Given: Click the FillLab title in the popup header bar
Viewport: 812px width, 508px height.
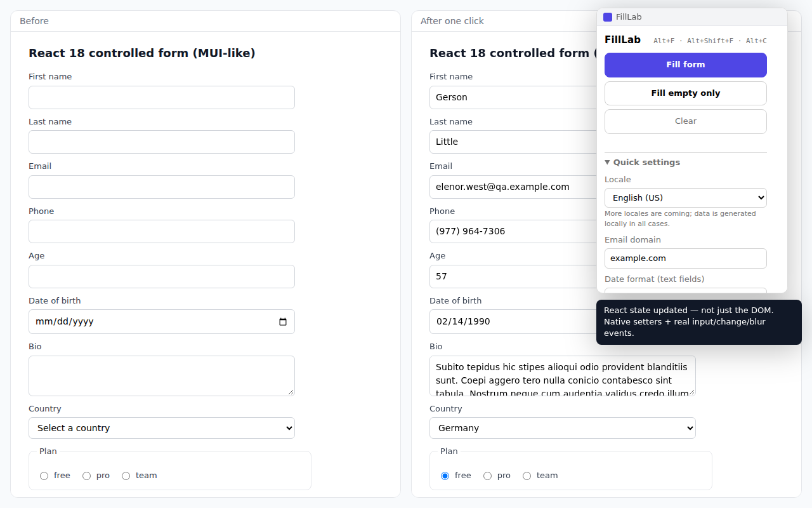Looking at the screenshot, I should (629, 17).
